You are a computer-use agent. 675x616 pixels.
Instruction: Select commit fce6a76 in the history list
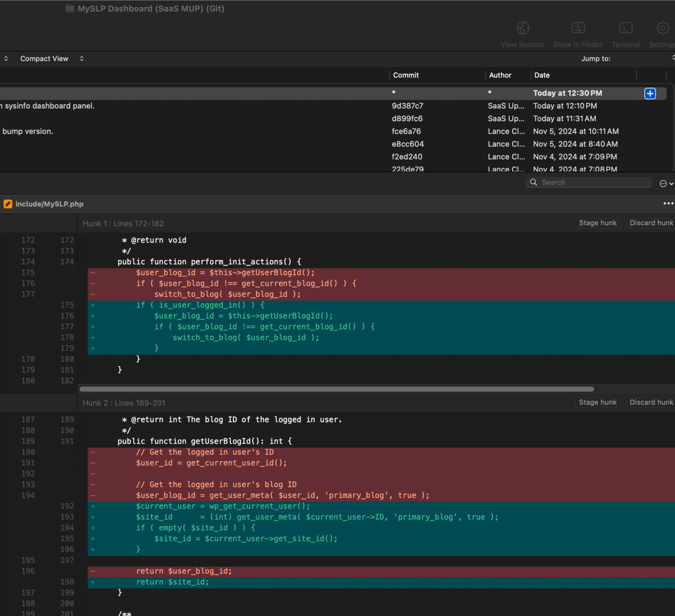[x=406, y=131]
